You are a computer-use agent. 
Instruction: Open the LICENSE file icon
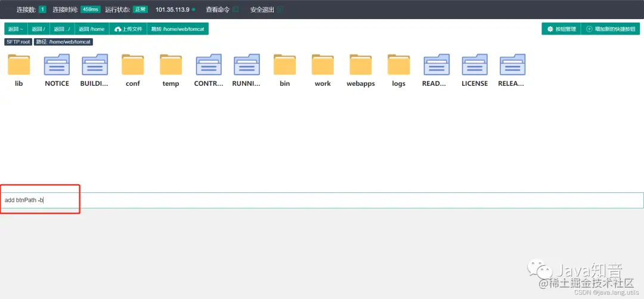tap(475, 64)
